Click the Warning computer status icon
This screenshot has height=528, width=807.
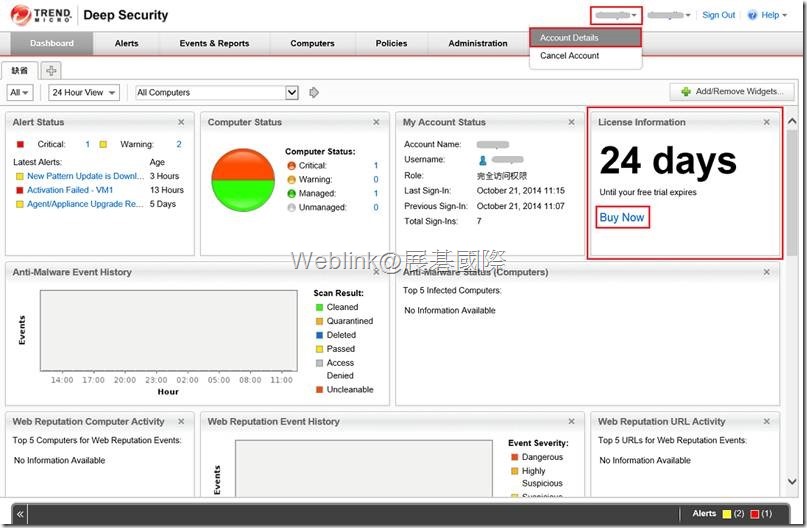pyautogui.click(x=291, y=180)
